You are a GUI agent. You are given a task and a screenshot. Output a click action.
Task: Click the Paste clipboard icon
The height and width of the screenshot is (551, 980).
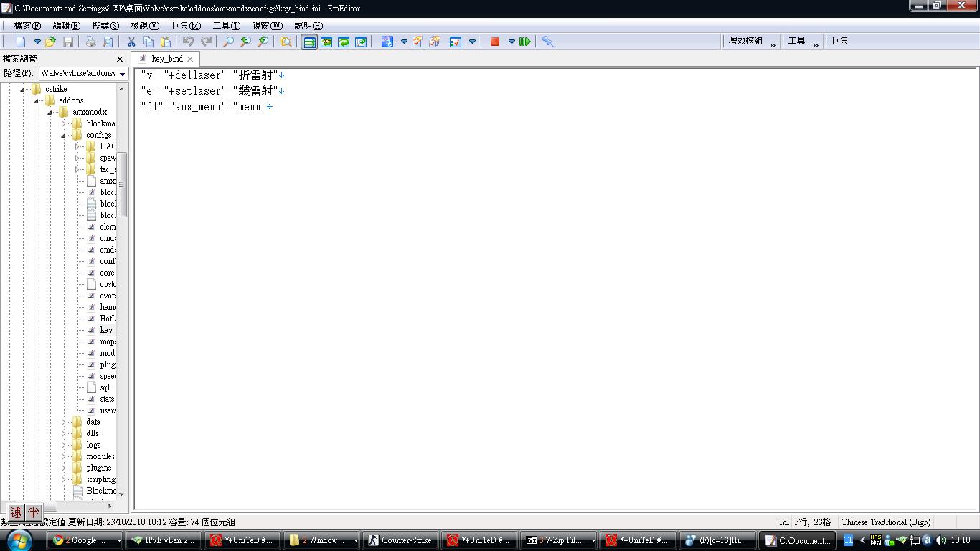coord(166,42)
